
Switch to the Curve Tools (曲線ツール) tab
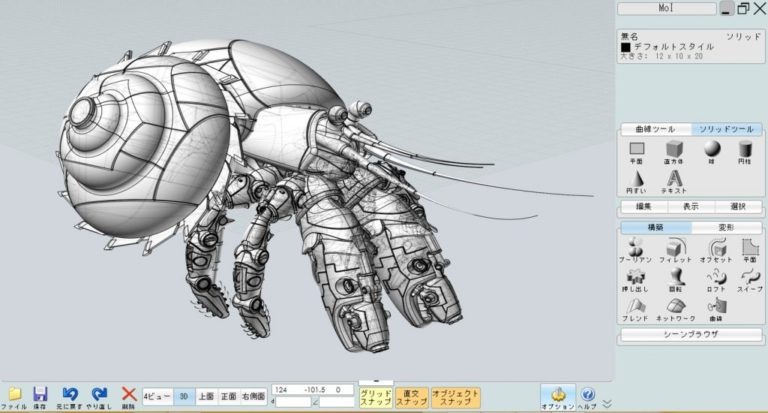click(655, 129)
